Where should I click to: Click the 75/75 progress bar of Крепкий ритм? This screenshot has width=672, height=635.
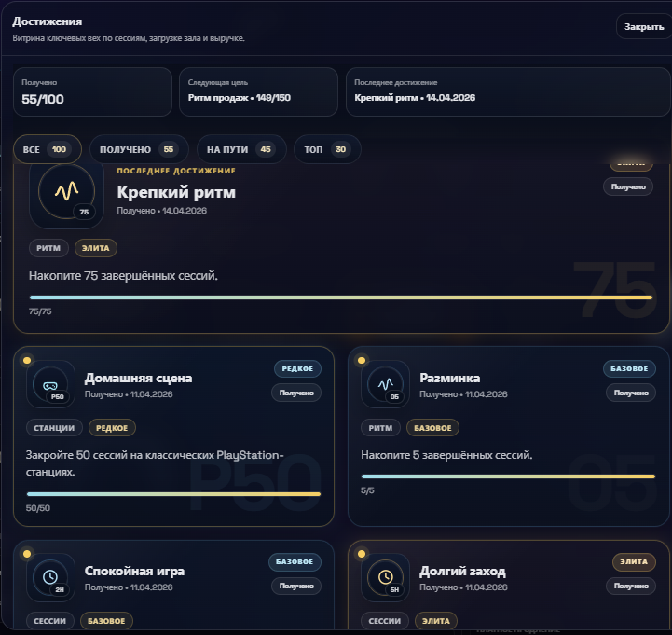point(341,297)
